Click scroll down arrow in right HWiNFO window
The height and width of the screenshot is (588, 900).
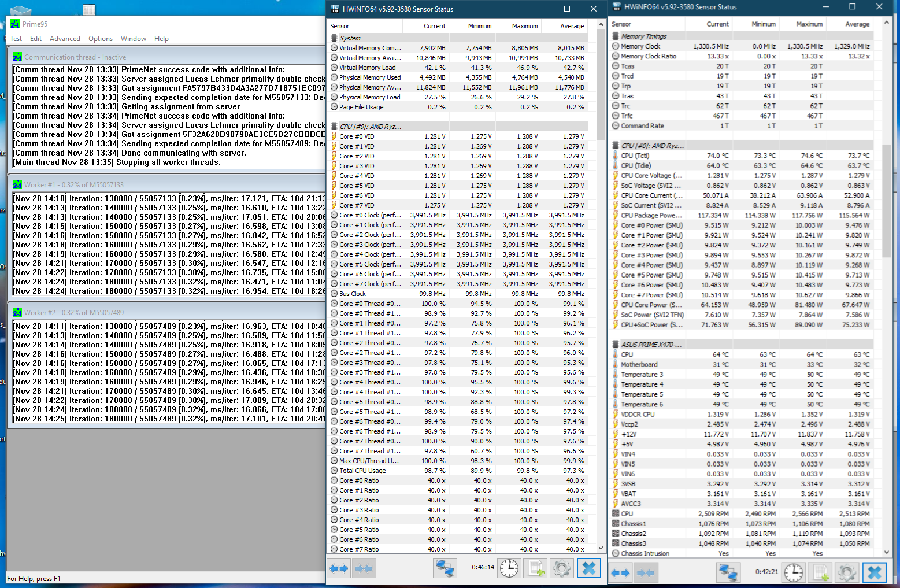tap(887, 553)
